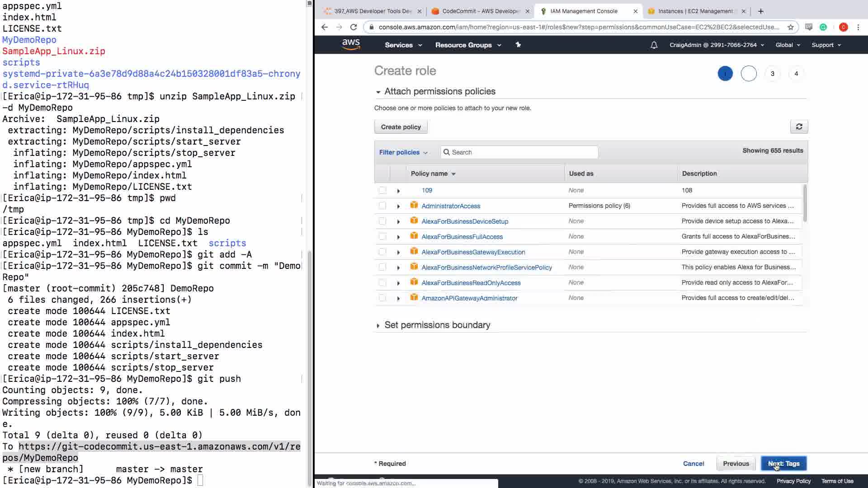The image size is (868, 488).
Task: Check the AdministratorAccess policy checkbox
Action: click(382, 206)
